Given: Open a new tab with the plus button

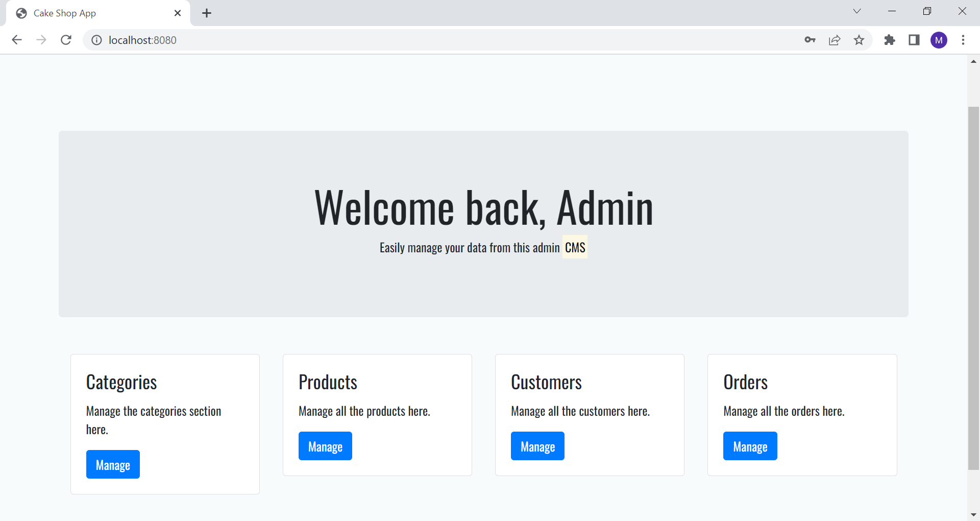Looking at the screenshot, I should tap(207, 13).
